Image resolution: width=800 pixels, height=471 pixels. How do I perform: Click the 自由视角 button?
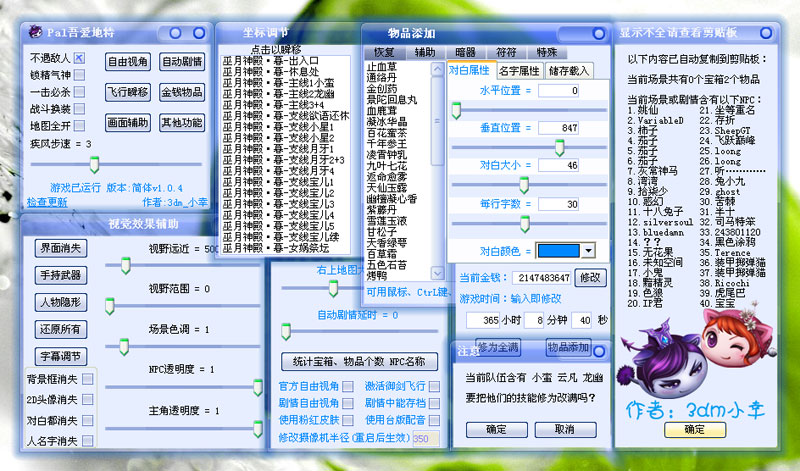point(127,61)
